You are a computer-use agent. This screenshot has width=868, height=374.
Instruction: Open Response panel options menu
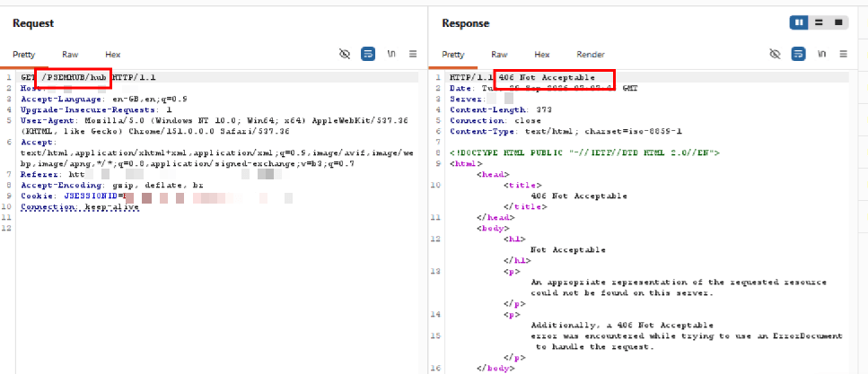click(x=843, y=54)
